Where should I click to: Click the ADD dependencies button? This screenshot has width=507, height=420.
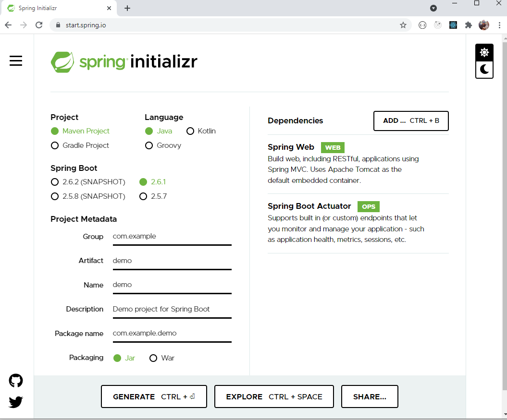coord(411,121)
